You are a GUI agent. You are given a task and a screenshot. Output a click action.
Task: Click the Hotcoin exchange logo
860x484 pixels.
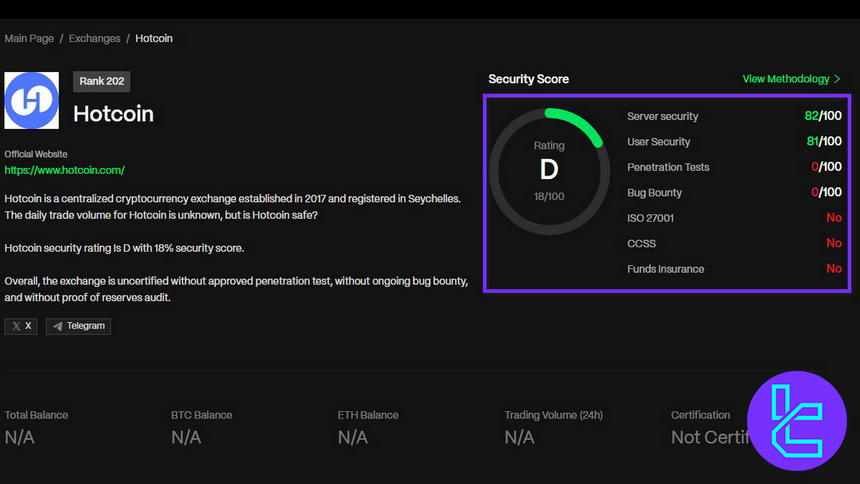tap(32, 100)
